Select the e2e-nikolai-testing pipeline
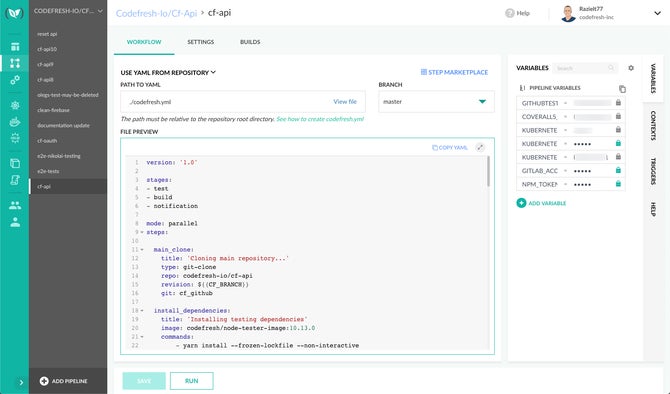This screenshot has width=670, height=394. (59, 156)
